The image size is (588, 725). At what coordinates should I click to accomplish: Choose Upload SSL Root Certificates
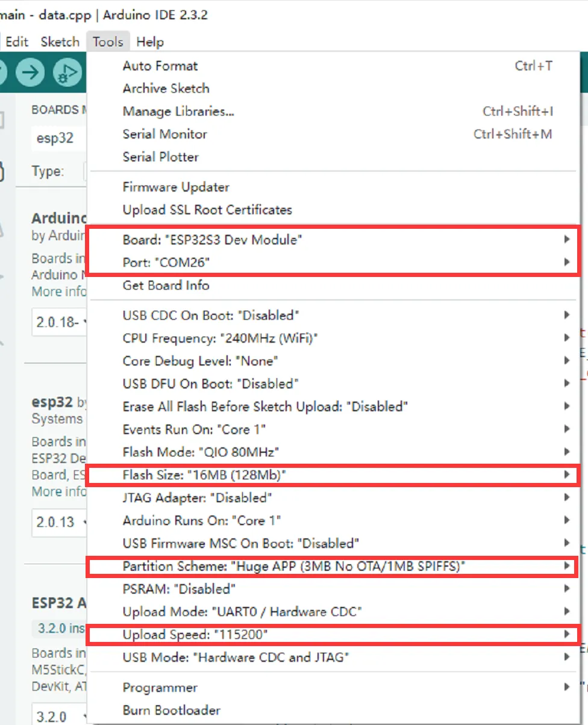(334, 210)
